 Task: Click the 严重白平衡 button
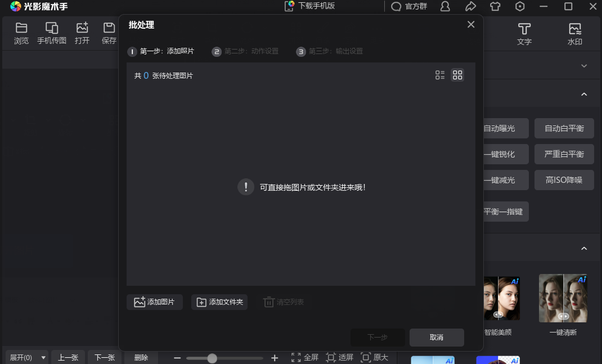564,154
